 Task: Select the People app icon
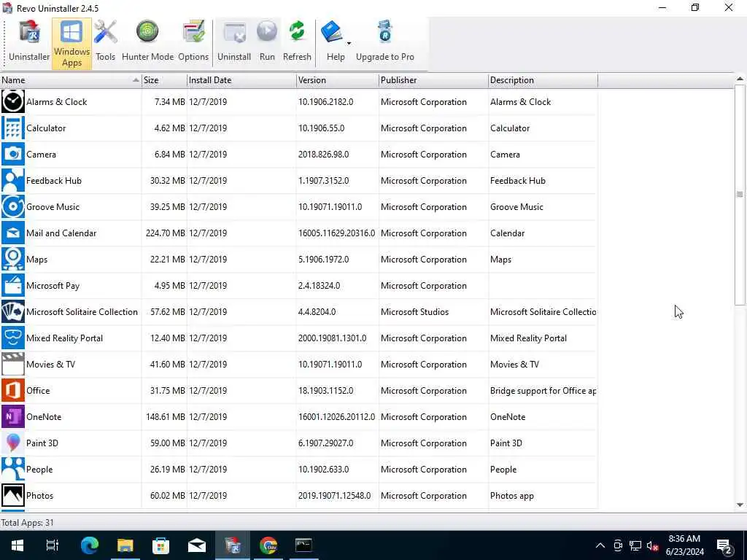[x=13, y=469]
